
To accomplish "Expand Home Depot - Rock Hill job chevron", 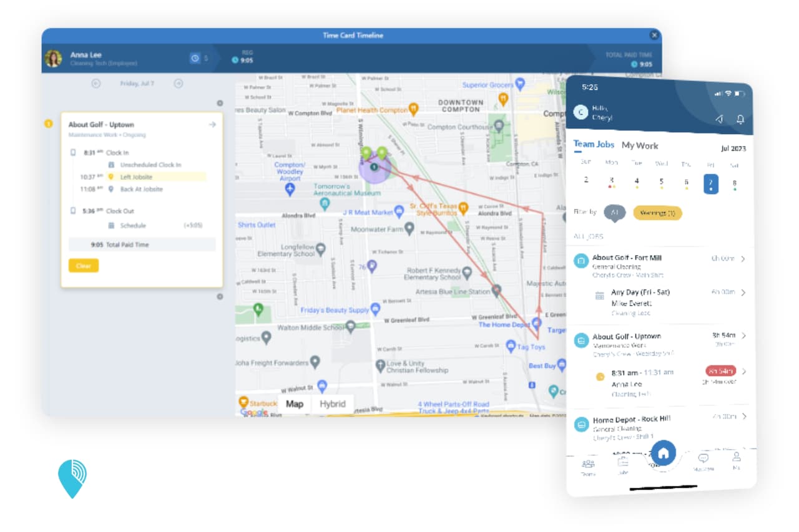I will pos(744,417).
